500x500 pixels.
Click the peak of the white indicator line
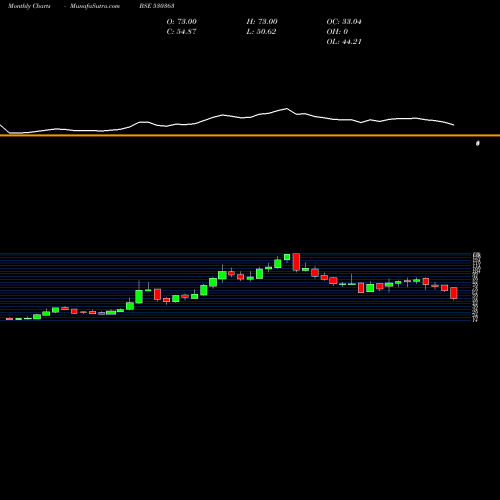[286, 108]
